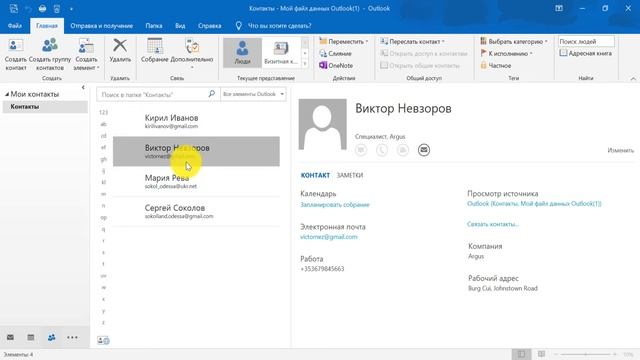Click the search magnifier icon

(211, 94)
